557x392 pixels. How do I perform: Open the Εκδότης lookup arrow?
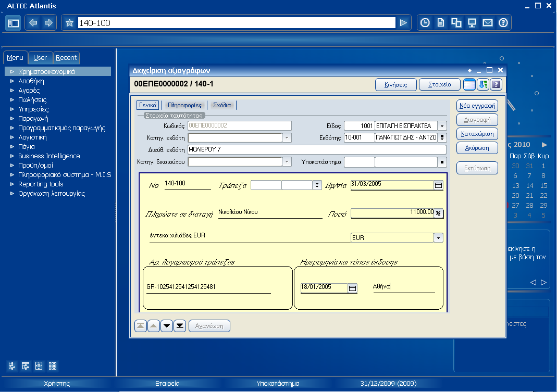click(442, 137)
